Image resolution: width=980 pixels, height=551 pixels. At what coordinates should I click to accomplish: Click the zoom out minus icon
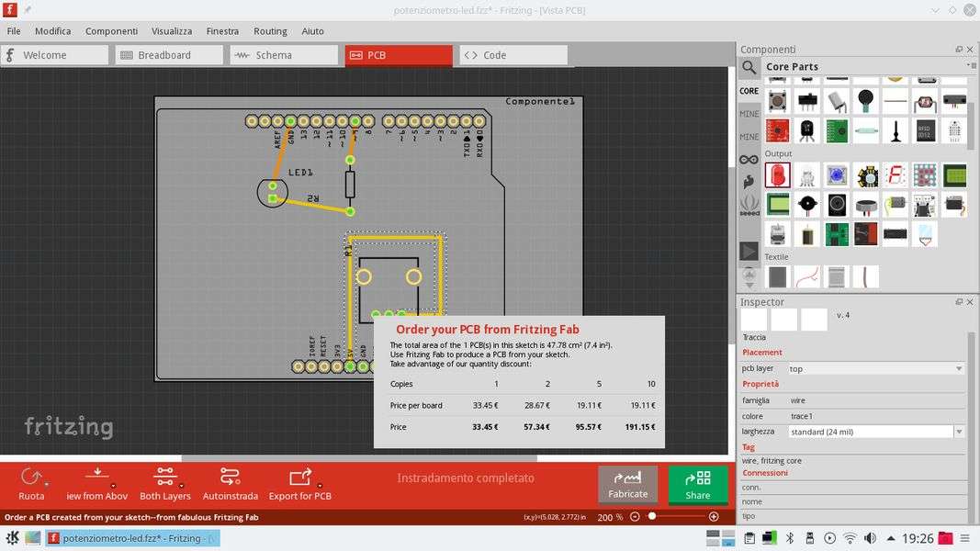[x=635, y=517]
